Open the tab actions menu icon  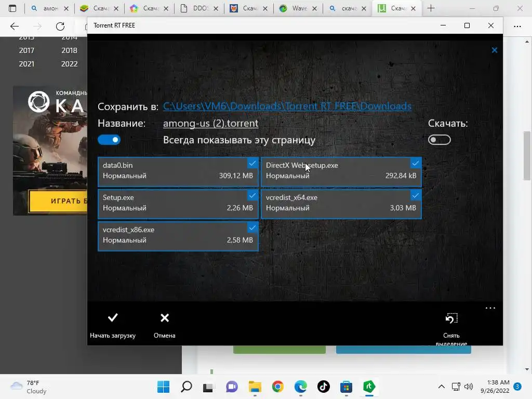coord(12,8)
